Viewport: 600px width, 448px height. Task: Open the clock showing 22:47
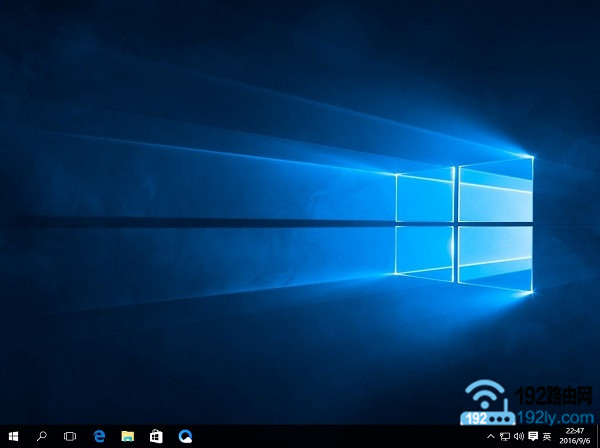tap(575, 436)
